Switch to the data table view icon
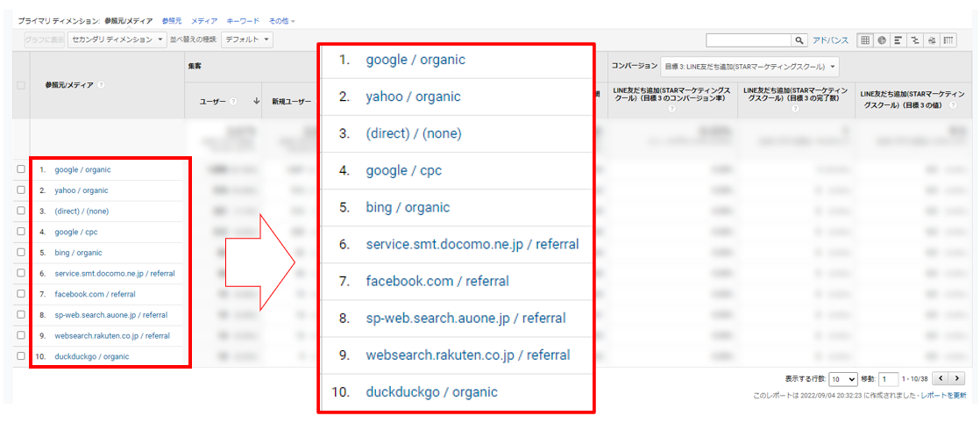Image resolution: width=980 pixels, height=423 pixels. (x=865, y=40)
